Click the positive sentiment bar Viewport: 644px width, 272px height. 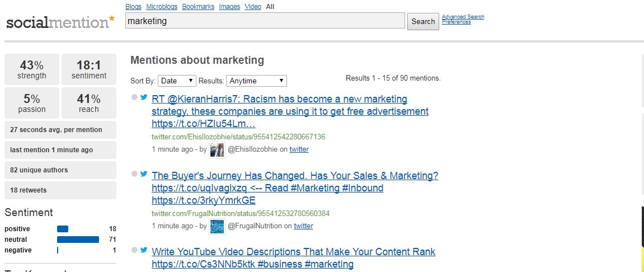pyautogui.click(x=63, y=229)
